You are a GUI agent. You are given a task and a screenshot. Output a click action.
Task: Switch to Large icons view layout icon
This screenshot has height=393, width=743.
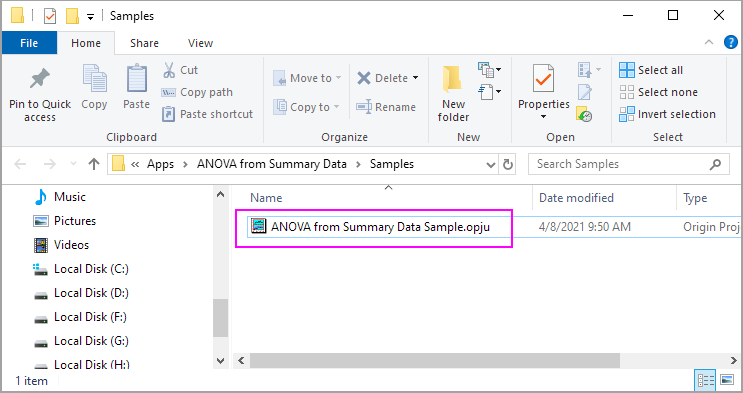tap(726, 380)
